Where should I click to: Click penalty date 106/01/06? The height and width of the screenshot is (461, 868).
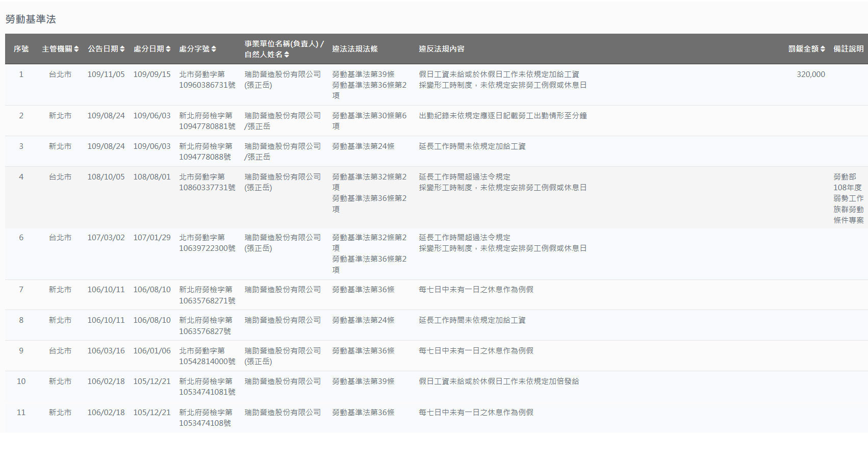tap(152, 351)
